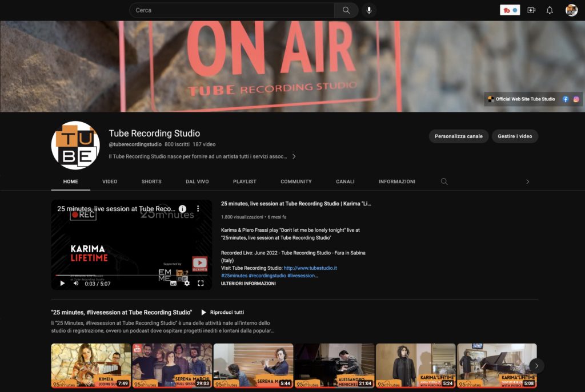Click the #recordingstudio hashtag
The width and height of the screenshot is (585, 392).
click(x=267, y=276)
